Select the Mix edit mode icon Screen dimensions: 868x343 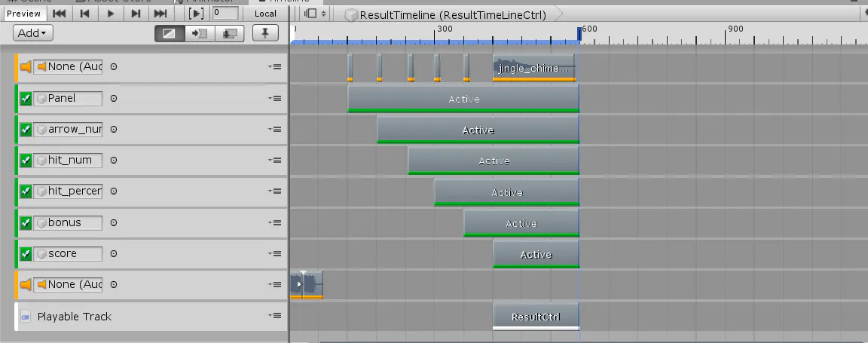[170, 33]
